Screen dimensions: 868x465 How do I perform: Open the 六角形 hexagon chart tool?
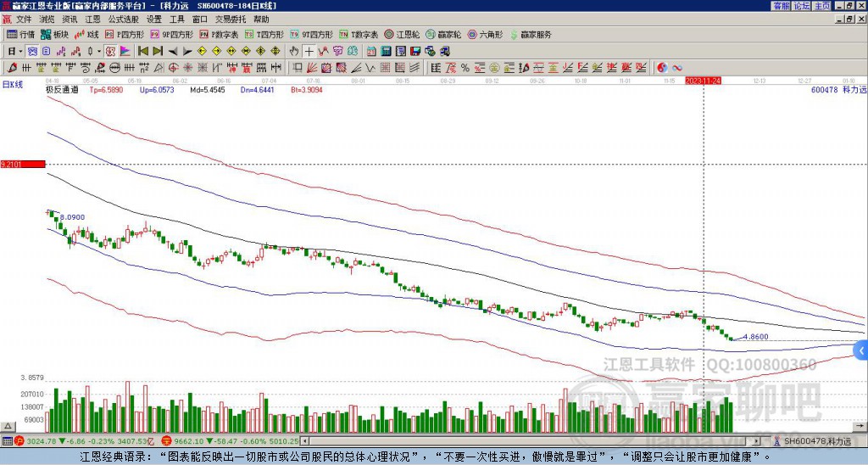485,35
